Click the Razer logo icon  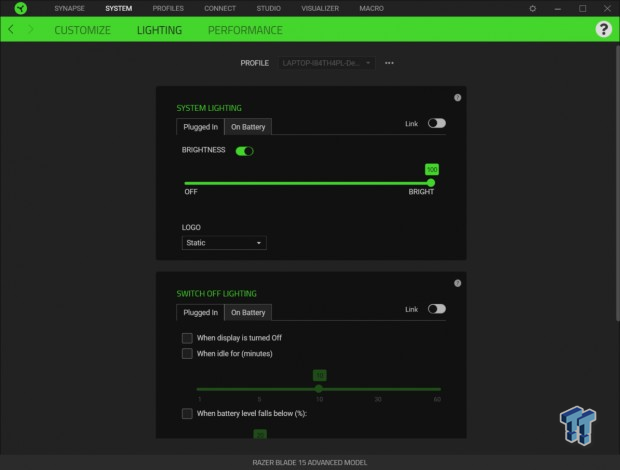coord(21,8)
